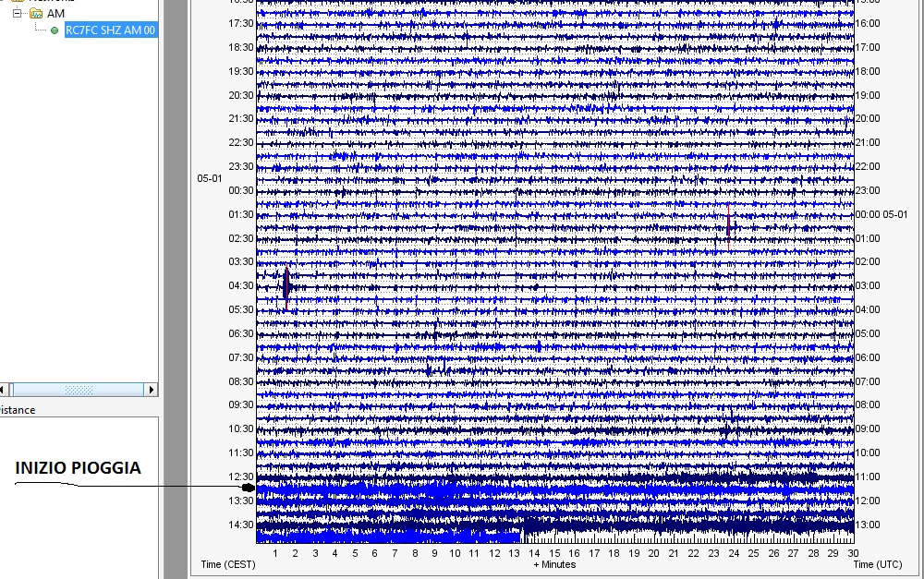Click the 23:30 CEST time label

[241, 167]
